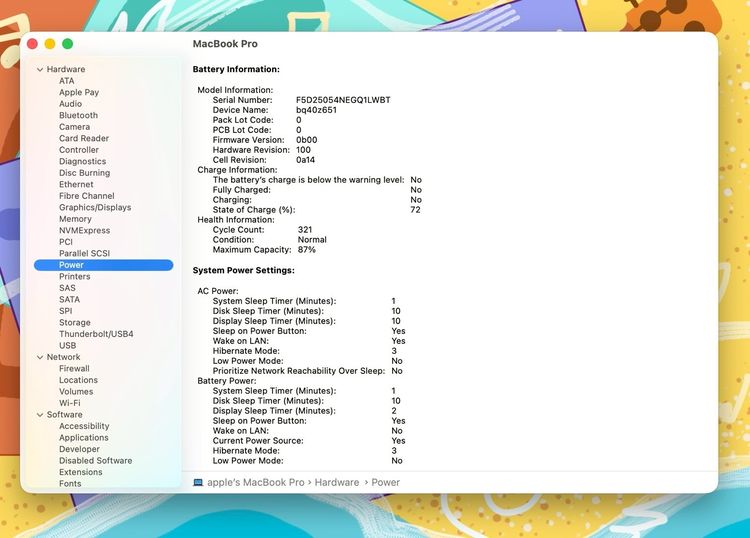The width and height of the screenshot is (750, 538).
Task: Click apple's MacBook Pro in path bar
Action: click(256, 483)
